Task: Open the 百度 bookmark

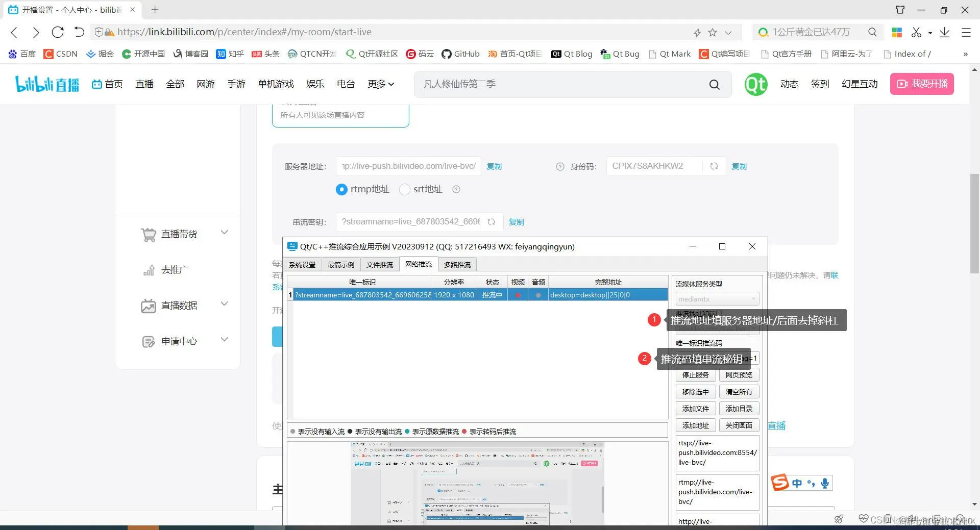Action: point(22,54)
